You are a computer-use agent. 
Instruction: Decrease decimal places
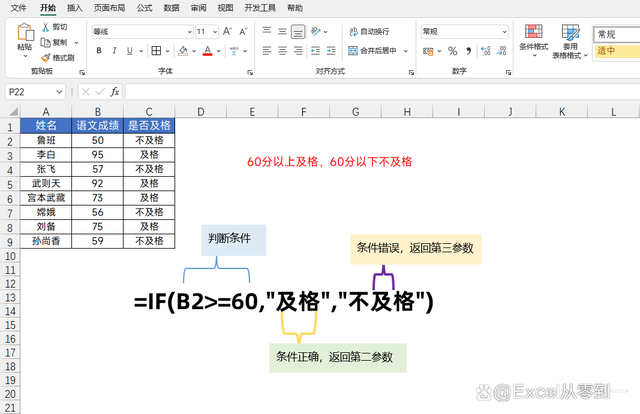click(x=502, y=51)
